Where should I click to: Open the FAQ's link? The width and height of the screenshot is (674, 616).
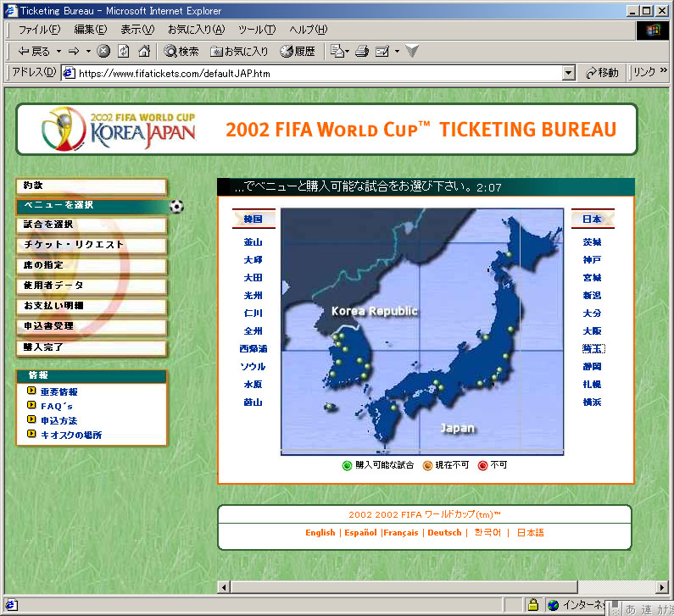[x=57, y=407]
